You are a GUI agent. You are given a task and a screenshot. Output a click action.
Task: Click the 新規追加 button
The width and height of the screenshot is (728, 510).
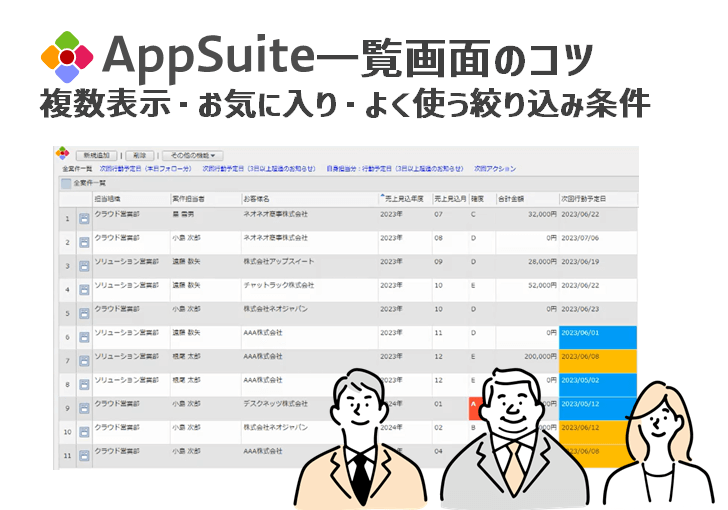(97, 156)
